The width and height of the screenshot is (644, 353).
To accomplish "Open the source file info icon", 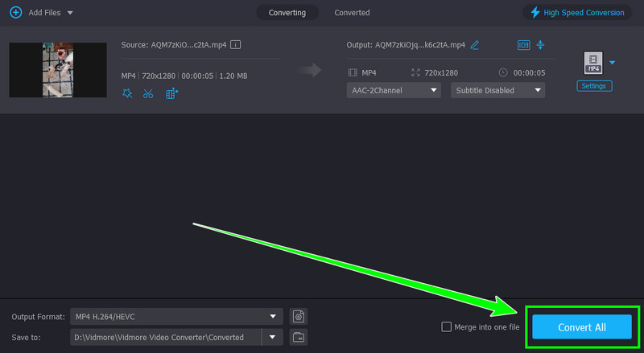I will (236, 45).
